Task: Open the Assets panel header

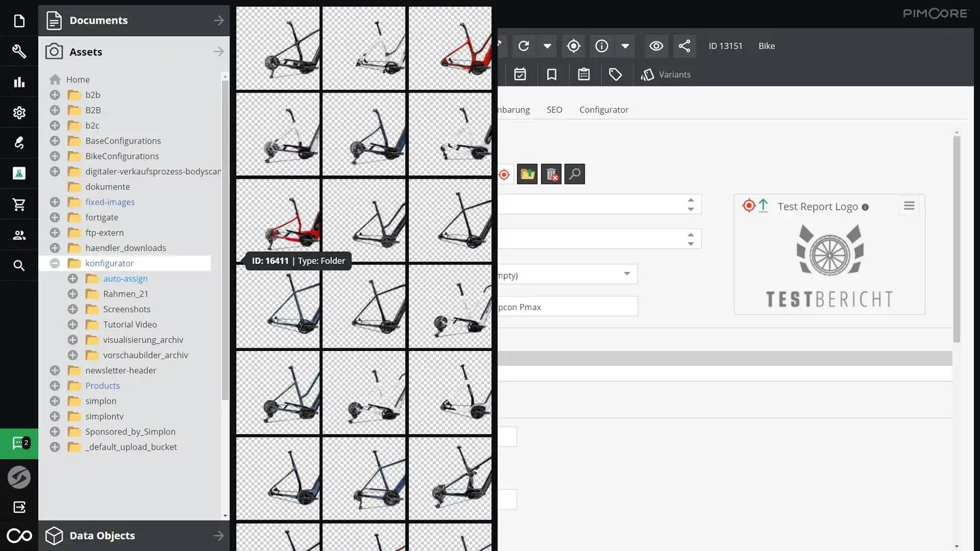Action: (134, 52)
